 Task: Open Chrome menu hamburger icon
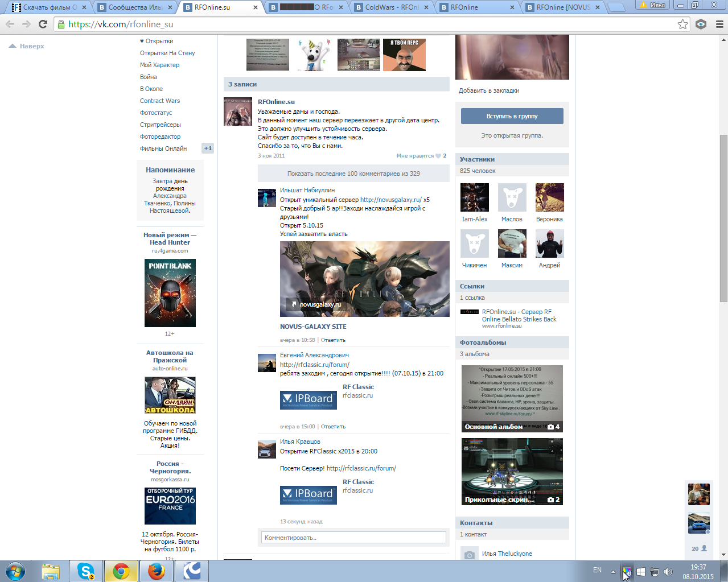tap(719, 24)
